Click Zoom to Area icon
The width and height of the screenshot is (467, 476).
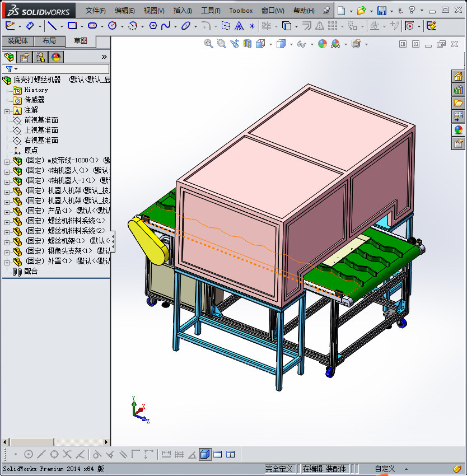pos(222,44)
